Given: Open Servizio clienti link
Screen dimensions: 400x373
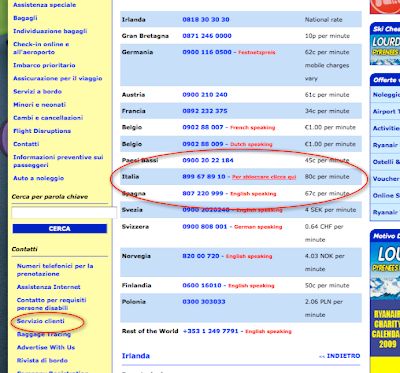Looking at the screenshot, I should coord(40,321).
